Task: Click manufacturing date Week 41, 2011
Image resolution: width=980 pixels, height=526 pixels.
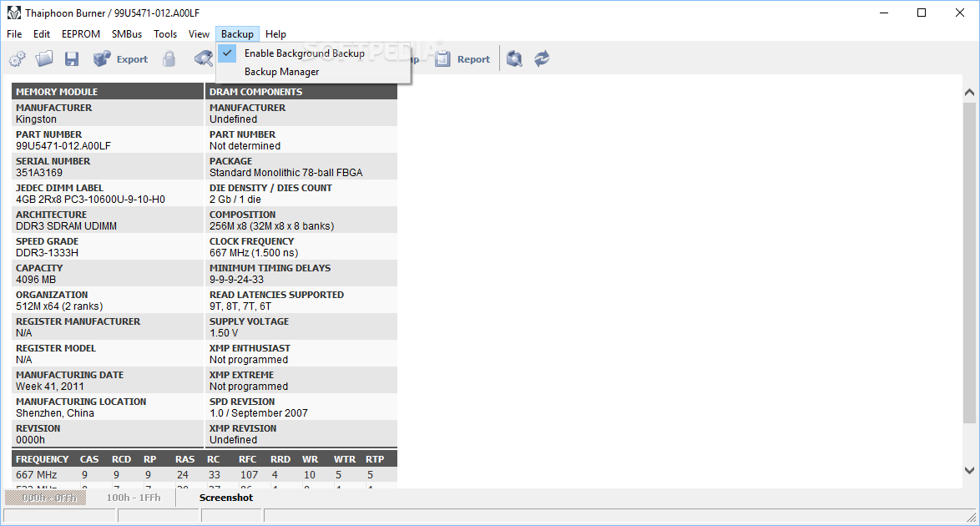Action: (x=49, y=387)
